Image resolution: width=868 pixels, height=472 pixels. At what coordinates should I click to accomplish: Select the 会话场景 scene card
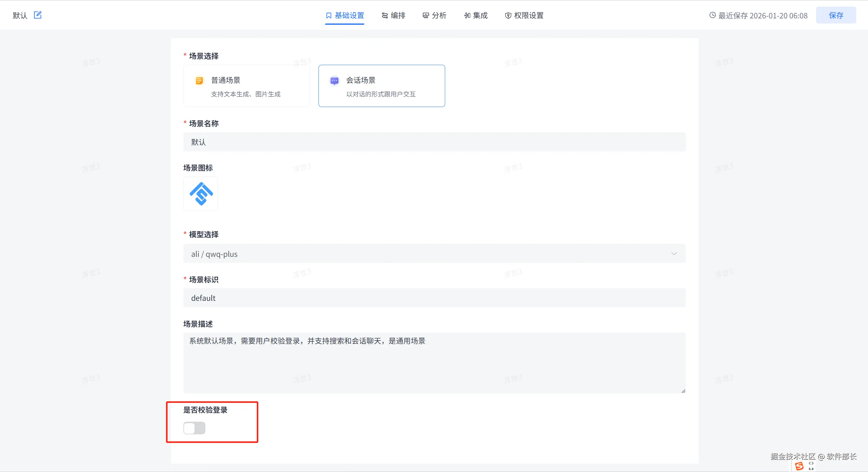382,86
